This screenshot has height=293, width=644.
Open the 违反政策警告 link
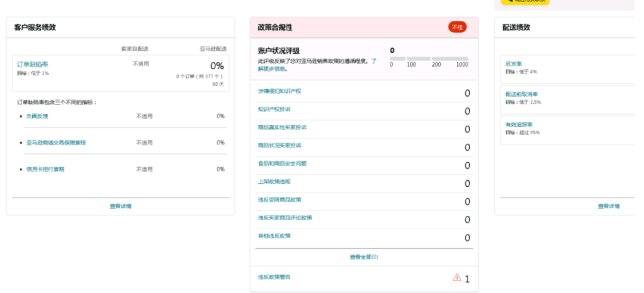click(274, 277)
